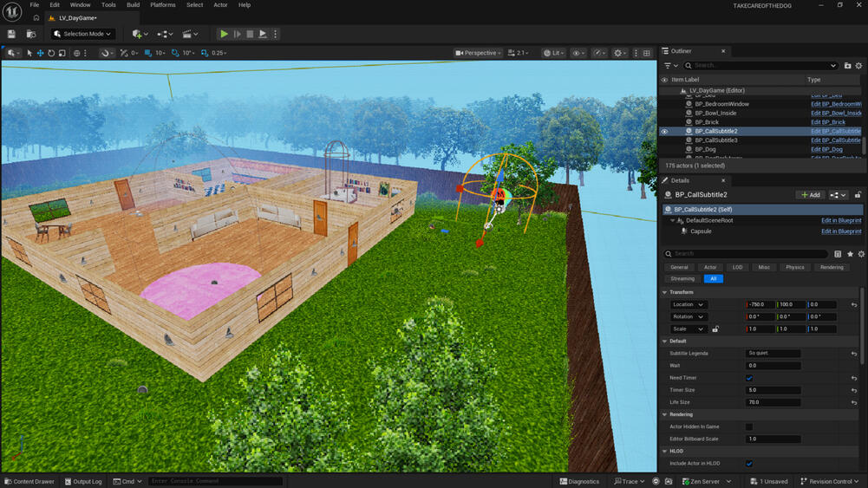Click the Stop simulation square button
Screen dimensions: 868x488
pyautogui.click(x=251, y=35)
